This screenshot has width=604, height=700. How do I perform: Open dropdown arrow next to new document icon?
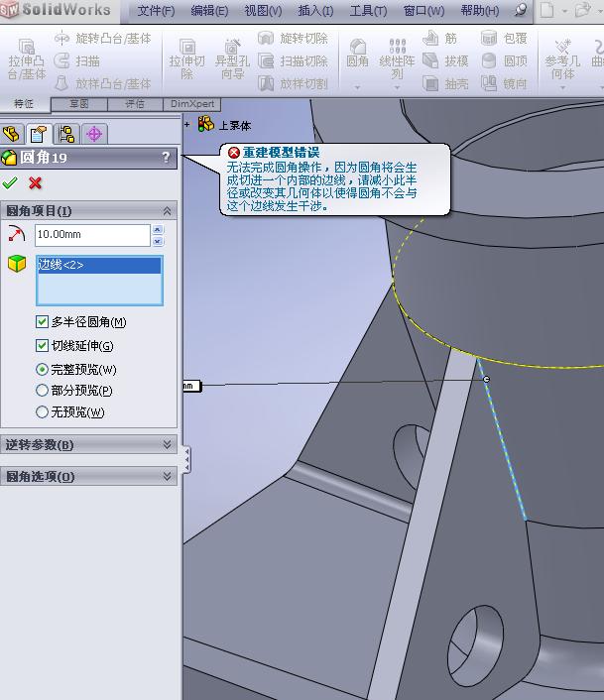coord(564,10)
